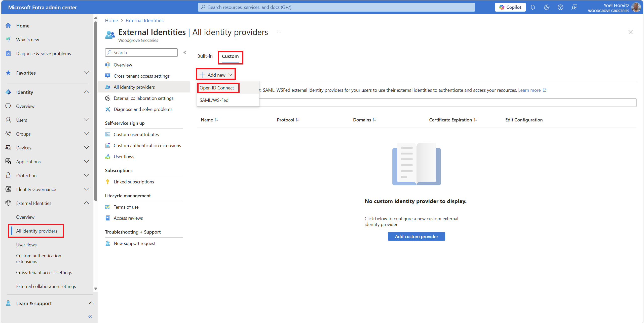Expand the Users menu group

tap(86, 120)
